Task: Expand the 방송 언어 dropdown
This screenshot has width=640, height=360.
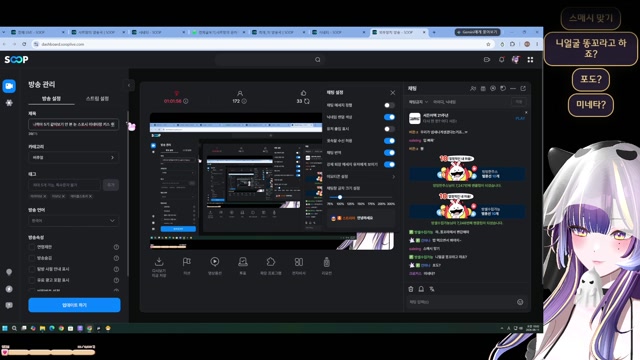Action: coord(73,221)
